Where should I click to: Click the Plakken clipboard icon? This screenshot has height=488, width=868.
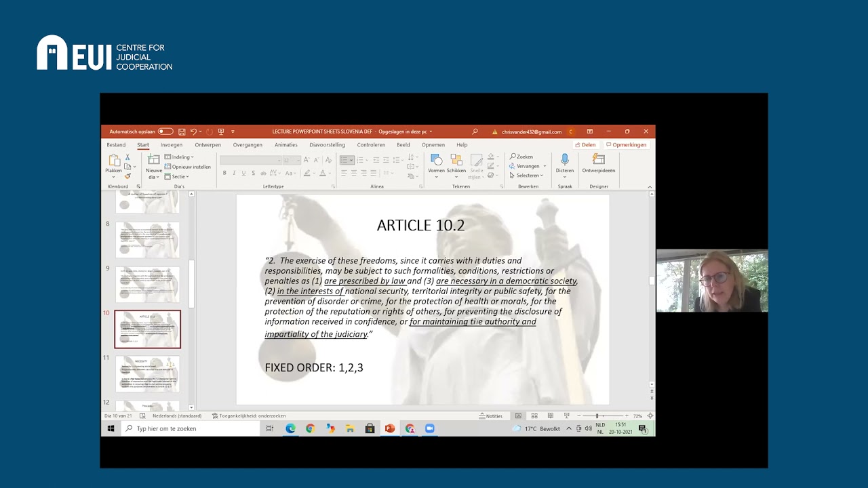(x=114, y=161)
